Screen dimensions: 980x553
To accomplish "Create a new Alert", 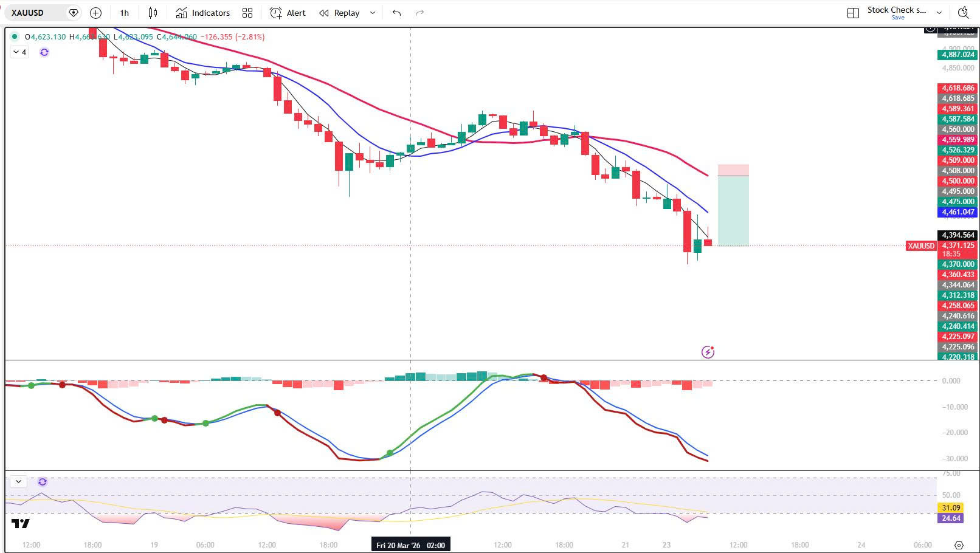I will [288, 13].
